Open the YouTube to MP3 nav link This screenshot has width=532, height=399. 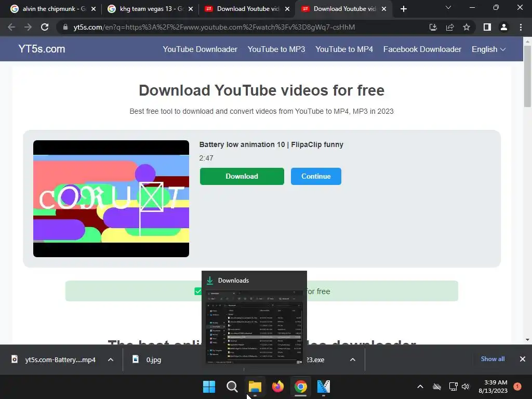[x=276, y=49]
